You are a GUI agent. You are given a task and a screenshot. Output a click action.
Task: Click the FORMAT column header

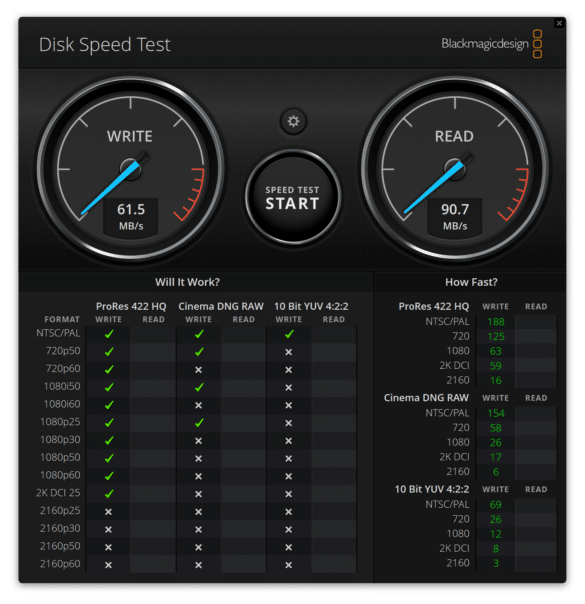click(62, 319)
